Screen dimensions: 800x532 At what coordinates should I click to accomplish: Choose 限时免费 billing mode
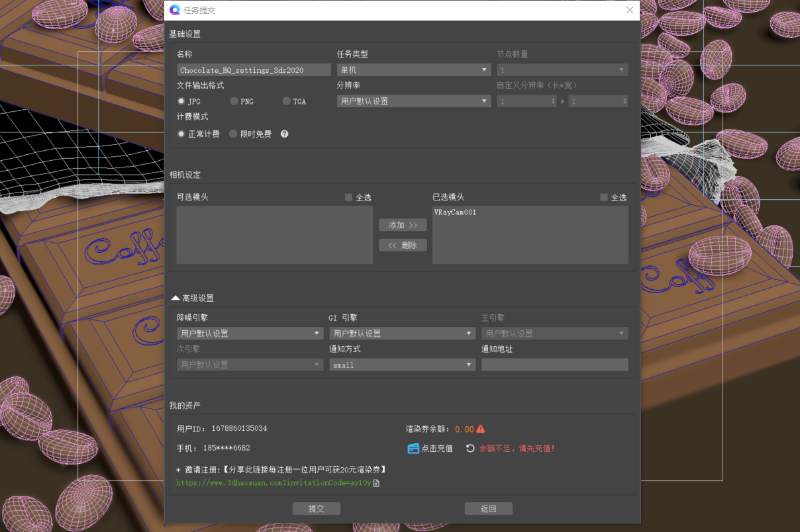(233, 134)
